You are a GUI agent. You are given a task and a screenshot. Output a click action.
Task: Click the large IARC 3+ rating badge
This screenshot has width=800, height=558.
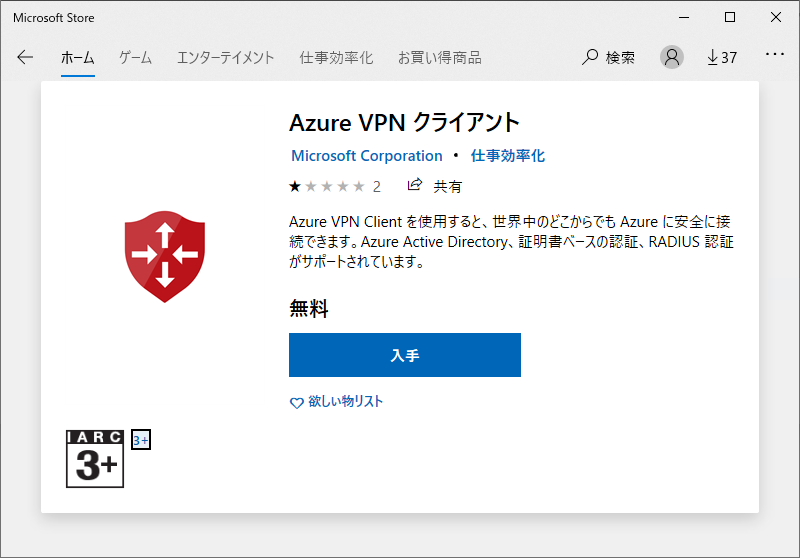pyautogui.click(x=95, y=459)
